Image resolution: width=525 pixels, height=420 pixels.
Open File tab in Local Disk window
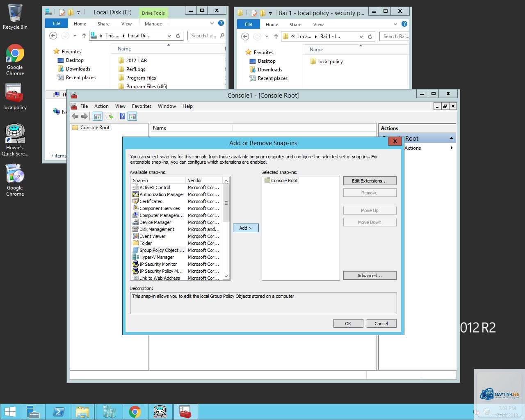tap(57, 24)
